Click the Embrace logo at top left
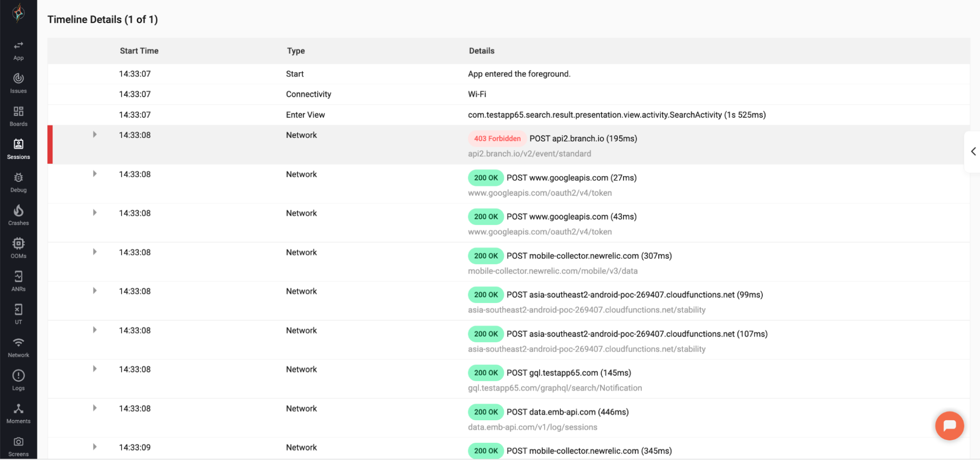This screenshot has width=980, height=460. [x=18, y=13]
